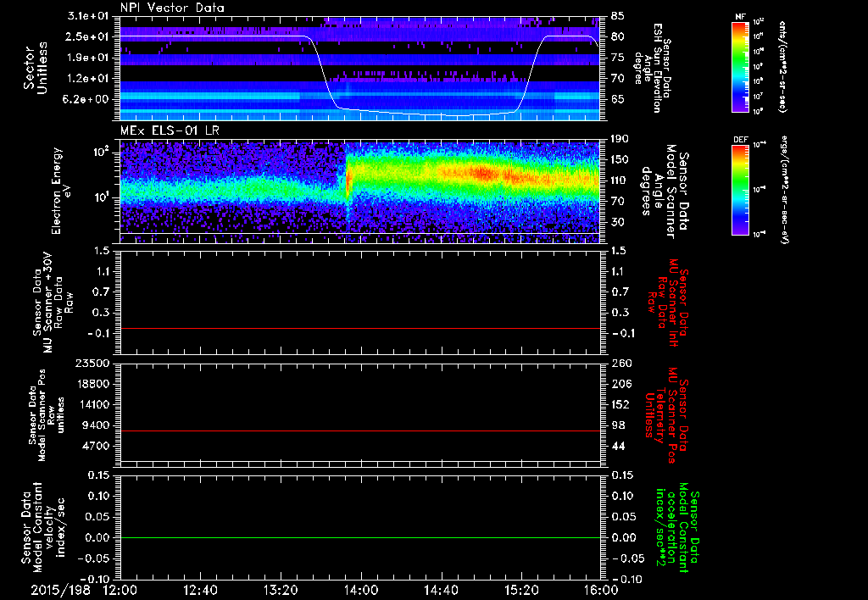Click the '85' sun elevation tick label

click(617, 16)
